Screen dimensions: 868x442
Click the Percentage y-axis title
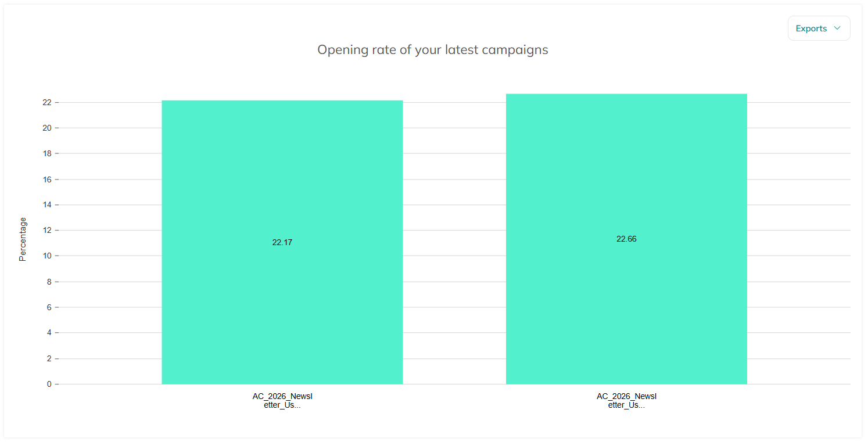point(23,239)
